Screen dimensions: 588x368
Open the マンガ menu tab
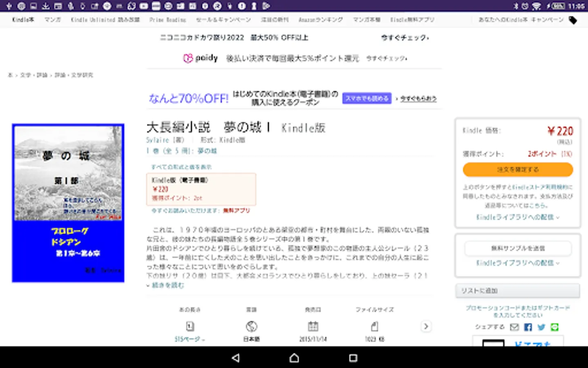point(52,20)
